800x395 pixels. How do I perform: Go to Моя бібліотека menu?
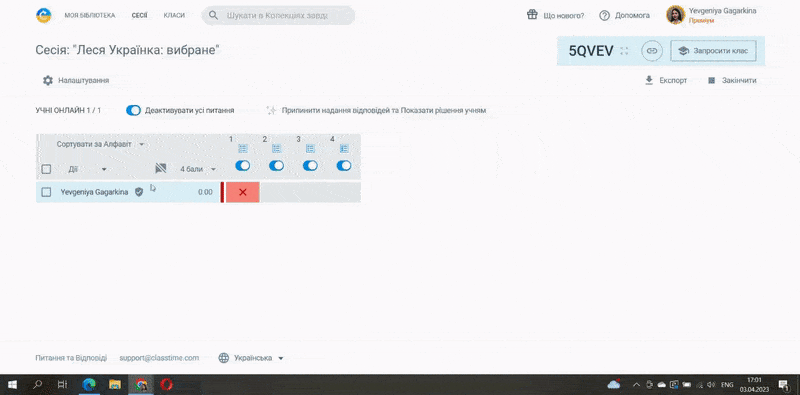[90, 15]
